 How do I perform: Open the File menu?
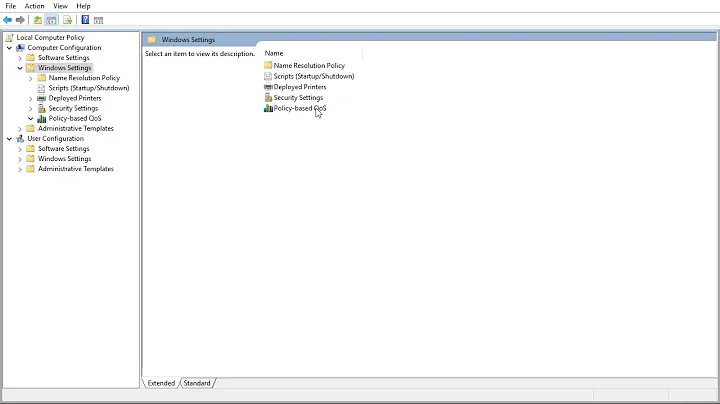pyautogui.click(x=11, y=6)
